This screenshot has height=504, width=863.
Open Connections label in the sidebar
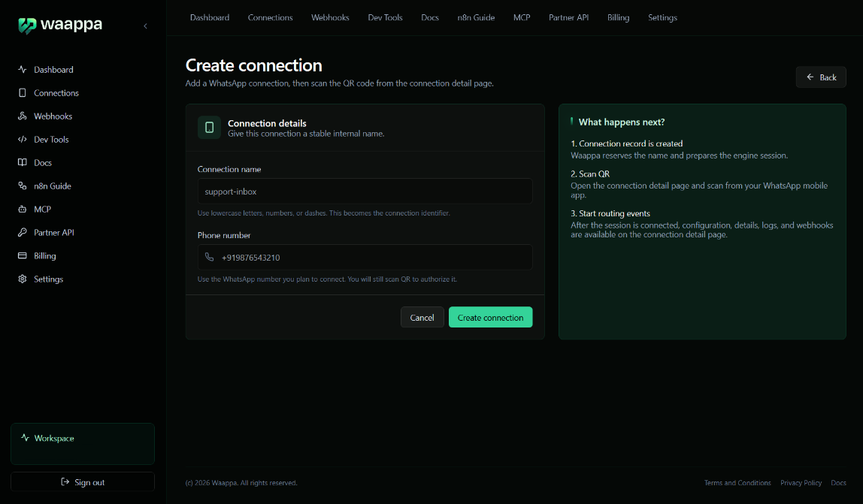coord(56,93)
